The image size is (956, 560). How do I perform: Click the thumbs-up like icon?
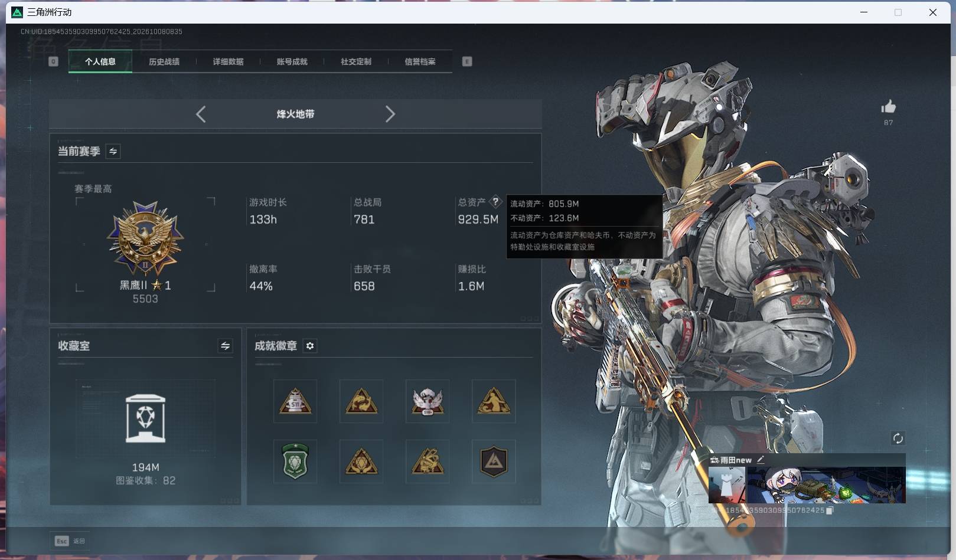point(888,107)
